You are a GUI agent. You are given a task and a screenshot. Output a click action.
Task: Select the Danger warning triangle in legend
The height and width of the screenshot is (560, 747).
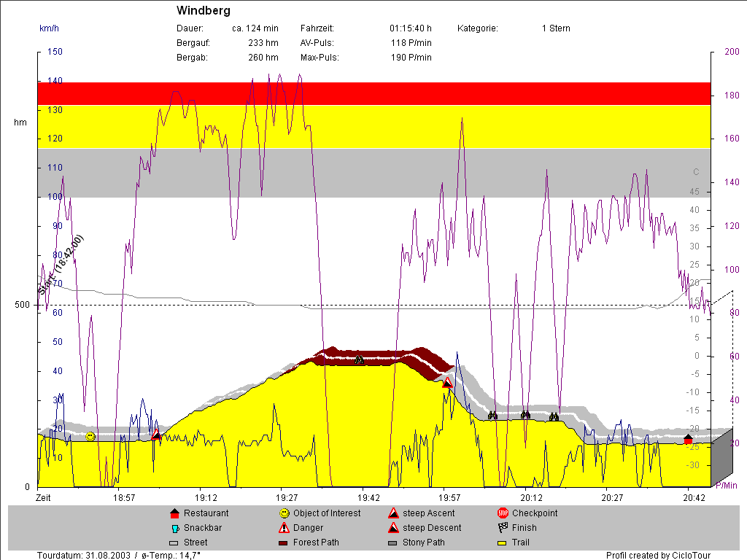pyautogui.click(x=284, y=528)
